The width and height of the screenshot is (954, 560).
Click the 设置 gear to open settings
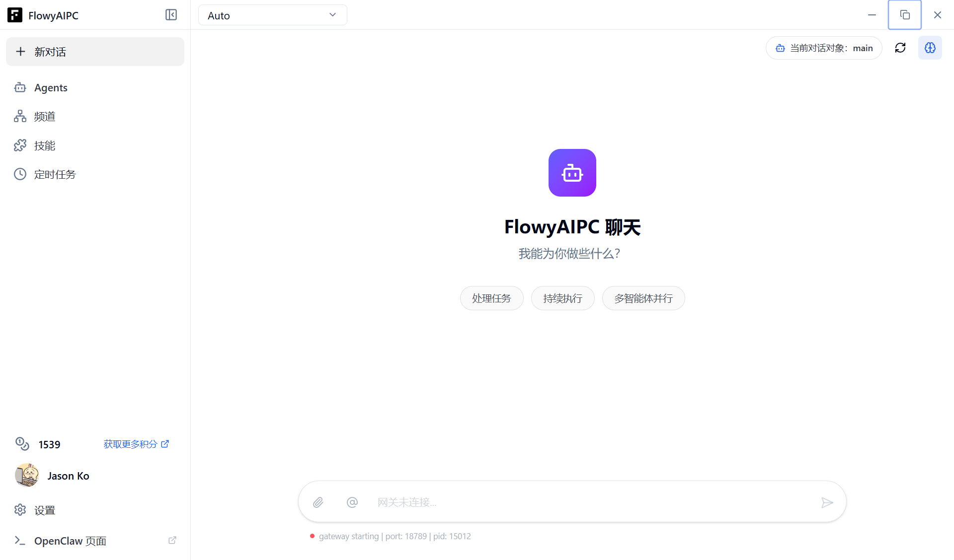[44, 510]
